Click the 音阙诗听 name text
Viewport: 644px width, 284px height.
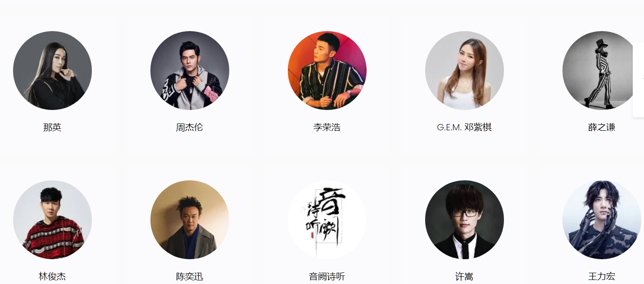pyautogui.click(x=327, y=277)
